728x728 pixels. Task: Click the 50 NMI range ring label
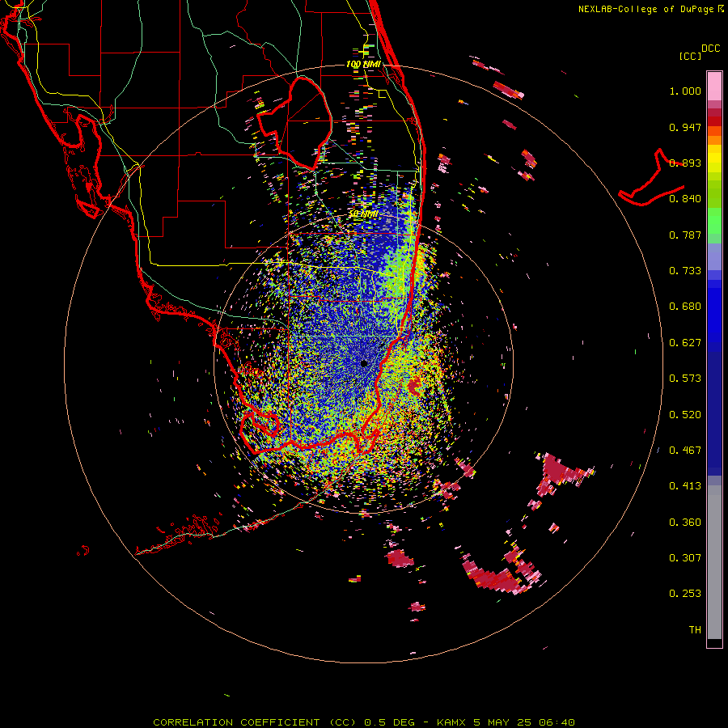coord(363,214)
